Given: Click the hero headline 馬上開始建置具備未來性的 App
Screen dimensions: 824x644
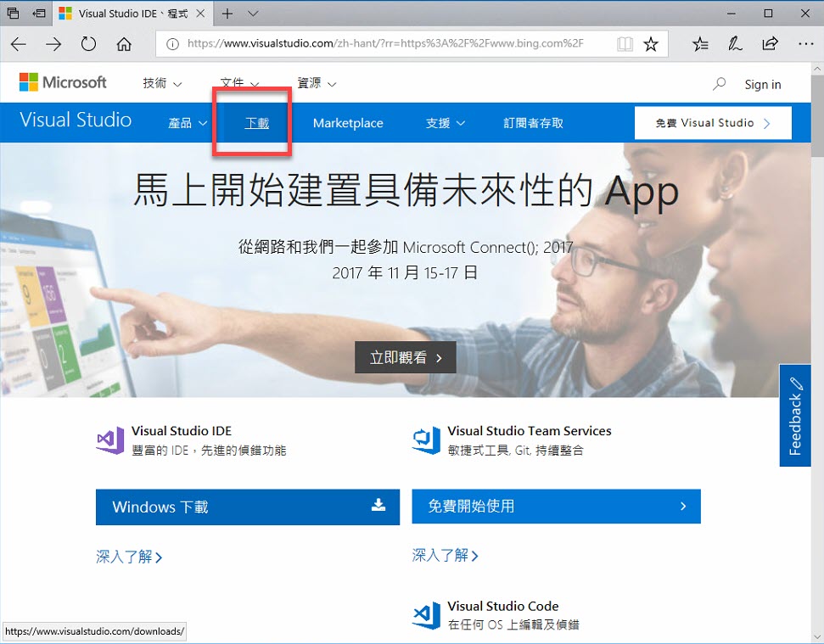Looking at the screenshot, I should 406,190.
